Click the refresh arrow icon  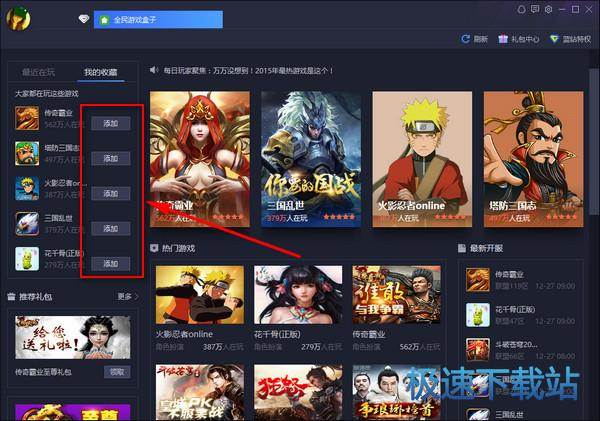[465, 39]
